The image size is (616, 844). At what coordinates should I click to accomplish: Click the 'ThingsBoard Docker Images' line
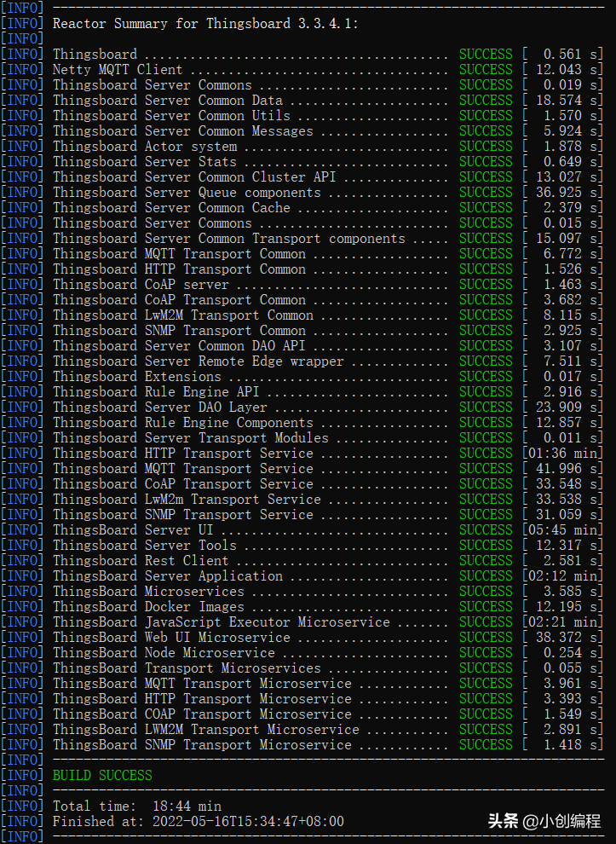point(302,607)
